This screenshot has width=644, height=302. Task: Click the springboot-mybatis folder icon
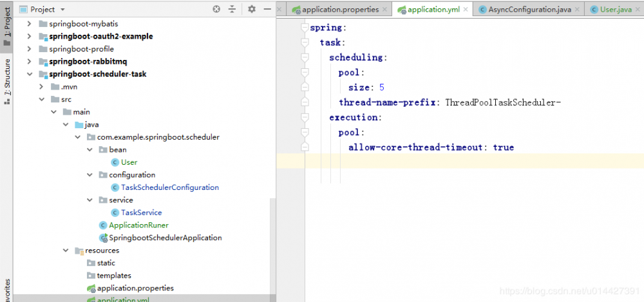coord(43,24)
